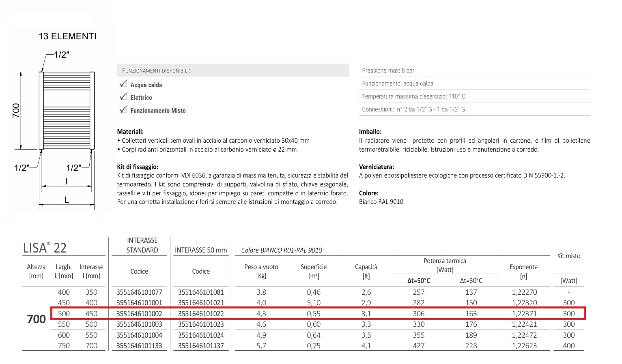Click the Kit misto column header
Viewport: 622px width, 364px height.
coord(568,256)
